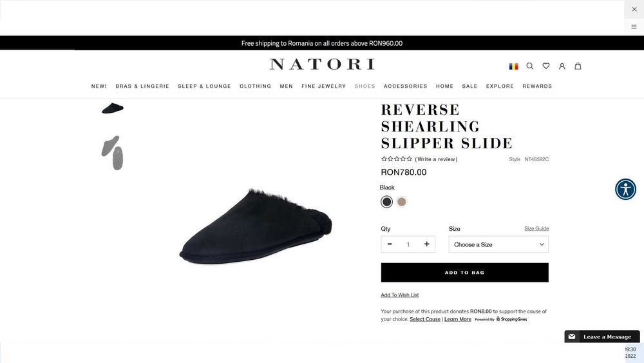Decrease quantity with the minus button
The height and width of the screenshot is (363, 644).
(390, 244)
